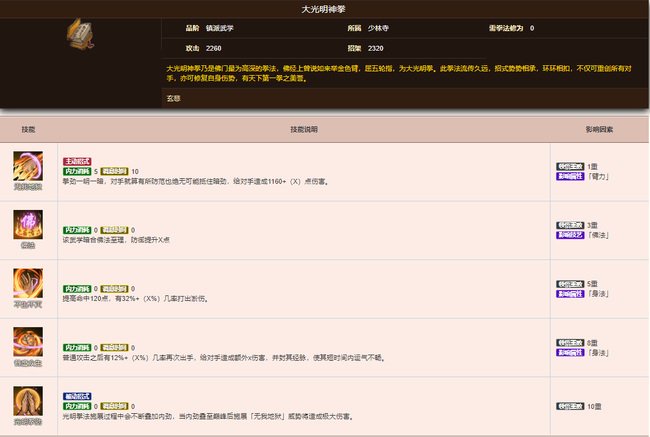The height and width of the screenshot is (437, 650).
Task: Select the 佛法 skill icon
Action: coord(27,224)
